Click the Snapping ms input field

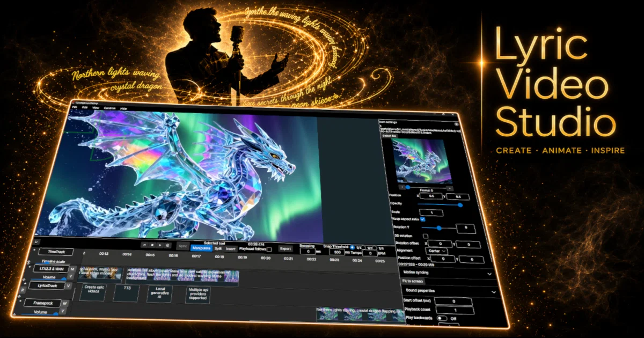click(x=308, y=252)
